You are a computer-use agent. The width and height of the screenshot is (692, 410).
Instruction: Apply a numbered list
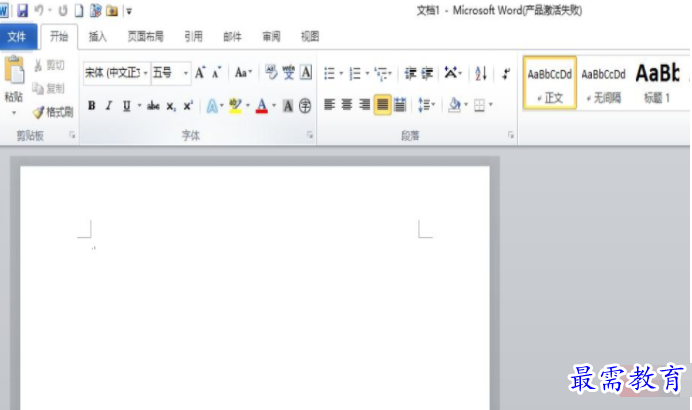pyautogui.click(x=355, y=73)
